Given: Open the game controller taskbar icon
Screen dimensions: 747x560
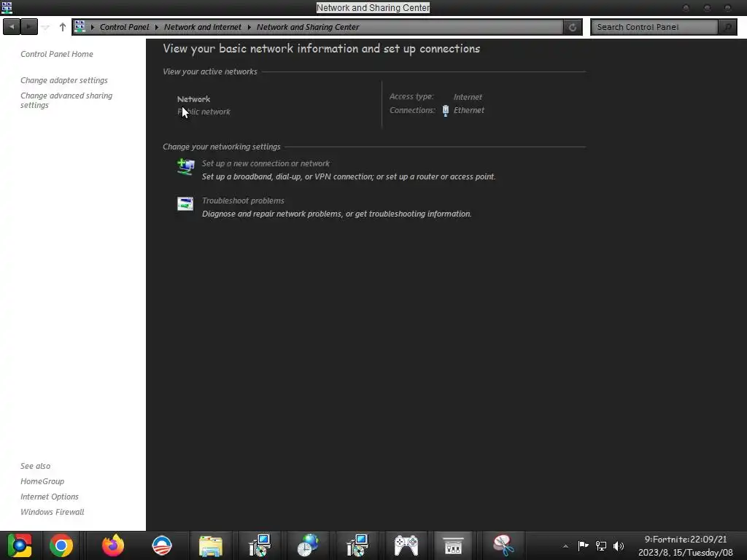Looking at the screenshot, I should pos(406,545).
